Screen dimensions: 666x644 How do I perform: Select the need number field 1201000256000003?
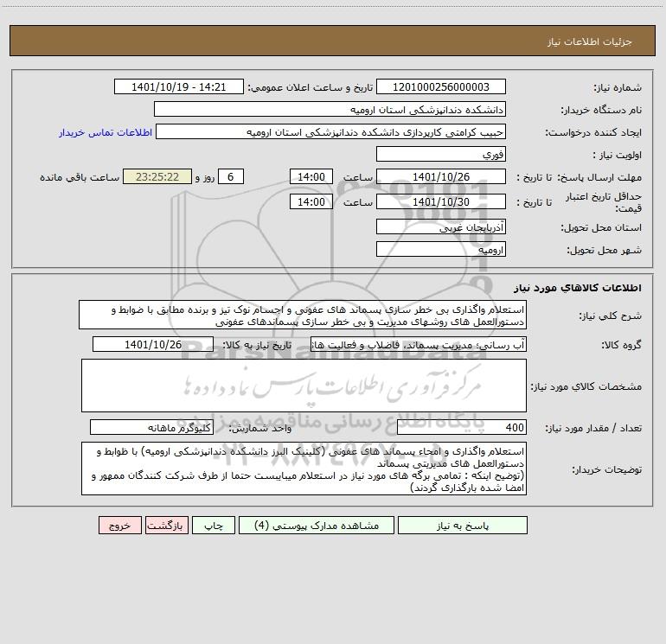[x=441, y=86]
